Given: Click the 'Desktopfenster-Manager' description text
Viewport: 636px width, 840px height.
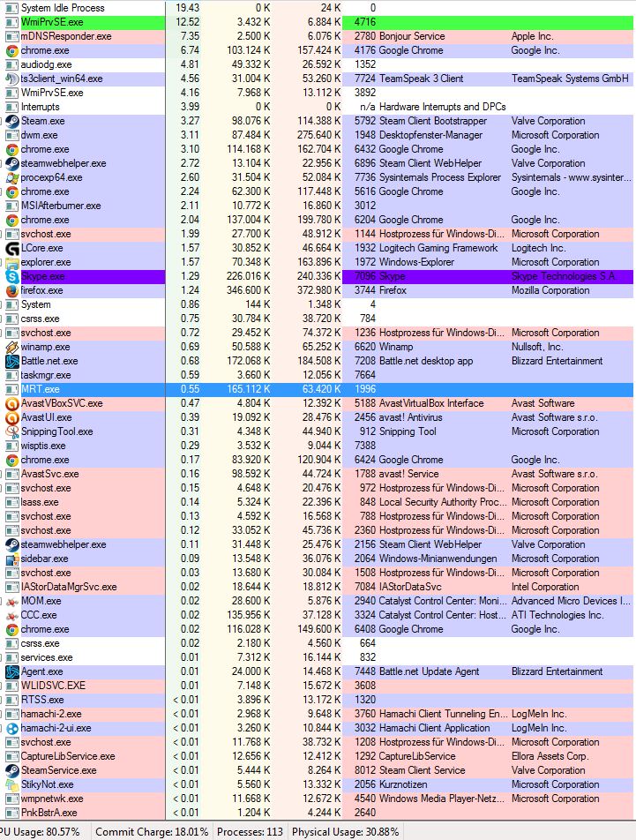Looking at the screenshot, I should pos(430,136).
